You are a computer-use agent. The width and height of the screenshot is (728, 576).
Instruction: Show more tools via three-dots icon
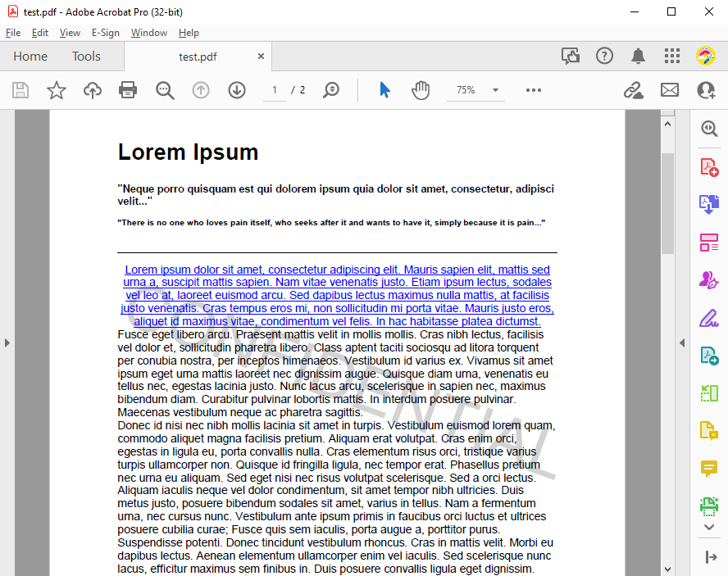[534, 90]
